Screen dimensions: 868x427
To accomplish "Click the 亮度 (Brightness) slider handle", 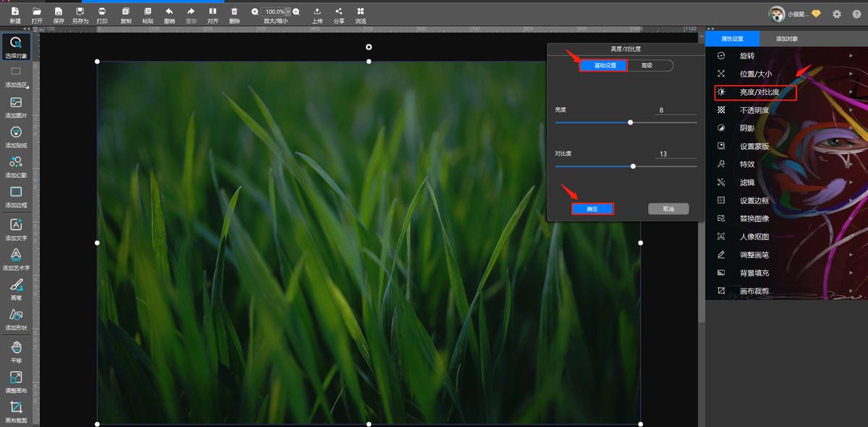I will [631, 122].
